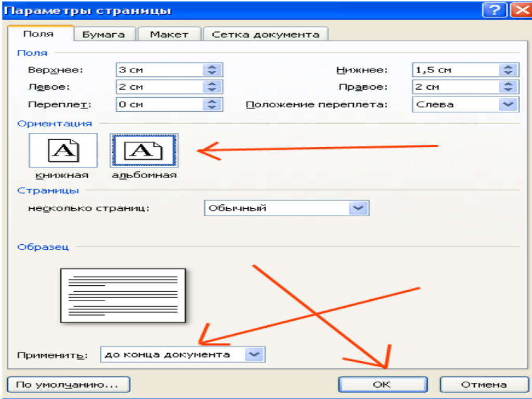Image resolution: width=532 pixels, height=399 pixels.
Task: Click the Левое label
Action: 49,87
